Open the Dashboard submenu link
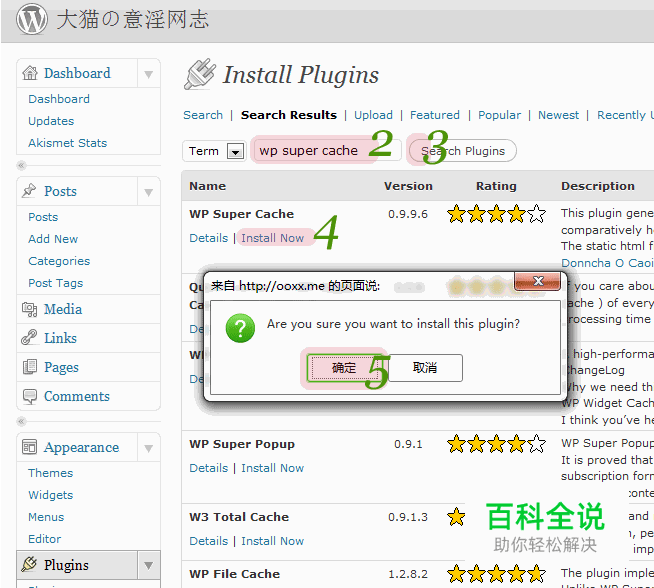 [59, 99]
